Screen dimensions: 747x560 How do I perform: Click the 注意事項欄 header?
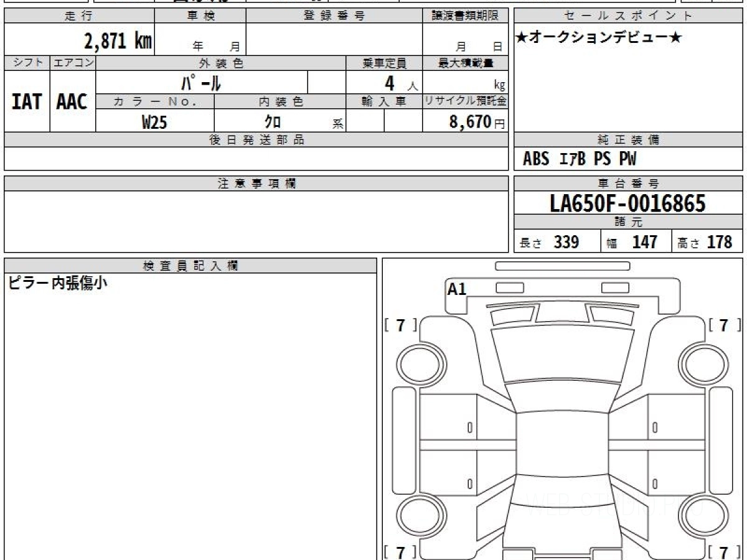click(256, 184)
